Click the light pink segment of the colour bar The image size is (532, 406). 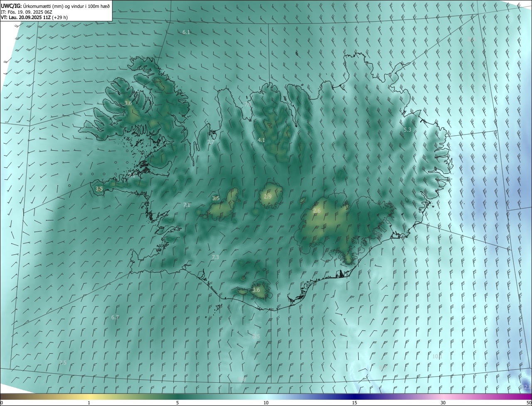coord(443,396)
